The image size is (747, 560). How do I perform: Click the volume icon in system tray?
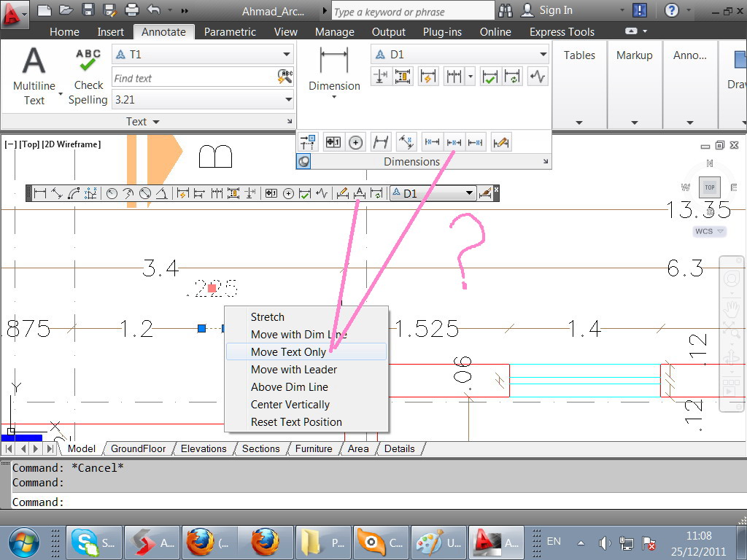604,542
